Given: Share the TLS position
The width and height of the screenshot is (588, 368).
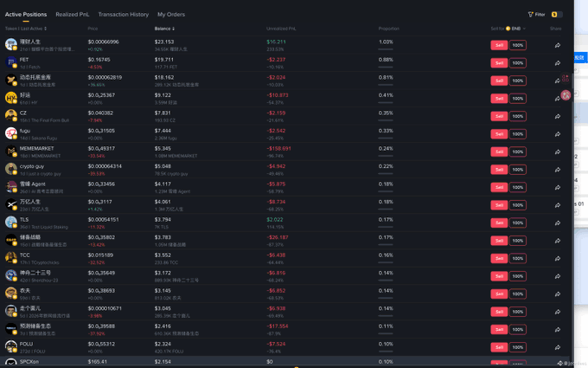Looking at the screenshot, I should (558, 223).
